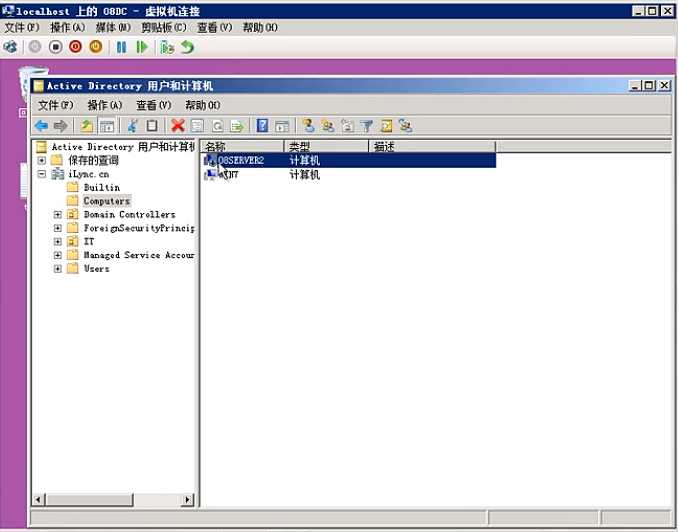This screenshot has width=678, height=532.
Task: Select the iLync.cn domain
Action: pyautogui.click(x=89, y=174)
